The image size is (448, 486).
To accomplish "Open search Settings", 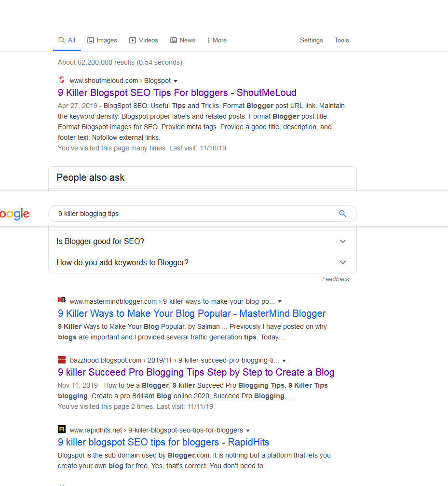I will [311, 40].
